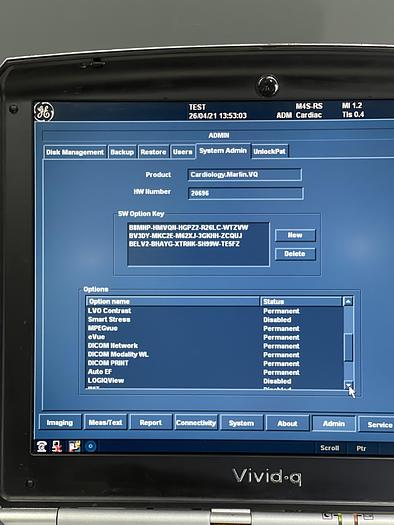Select the Admin bottom button

click(333, 424)
